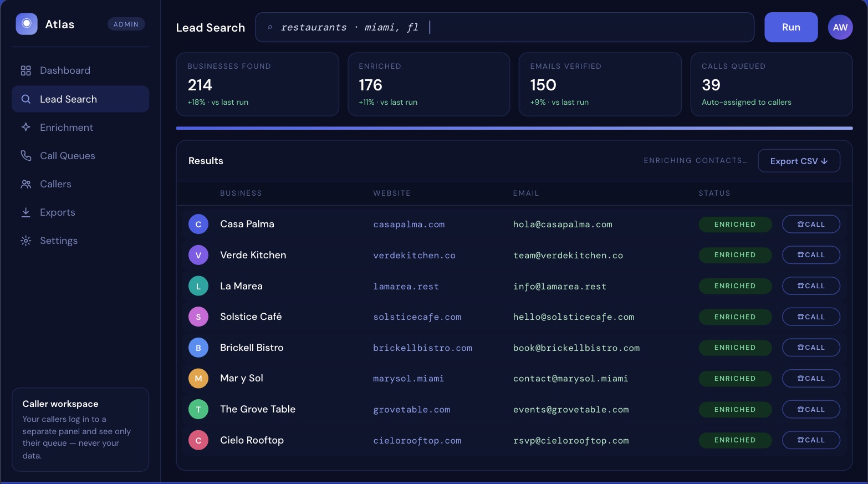
Task: Go to Dashboard in the sidebar
Action: [80, 70]
